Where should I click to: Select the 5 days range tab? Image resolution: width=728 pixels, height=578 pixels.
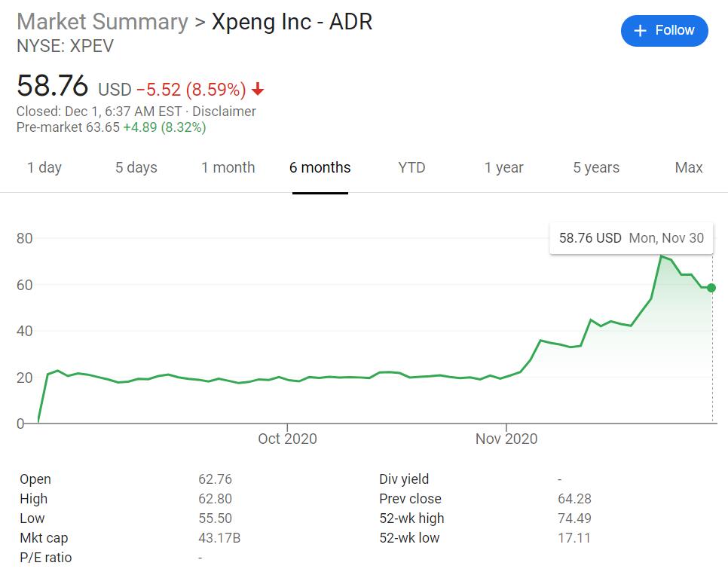pos(136,167)
